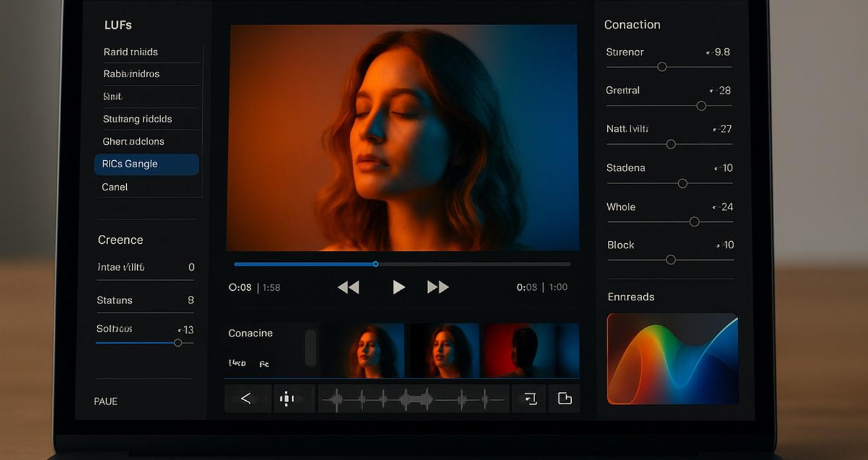Image resolution: width=868 pixels, height=460 pixels.
Task: Click the Ennreads color curve graph
Action: (x=672, y=359)
